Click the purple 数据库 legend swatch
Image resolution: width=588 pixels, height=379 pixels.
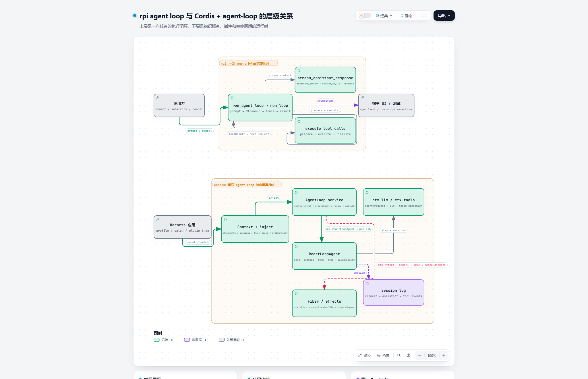point(187,340)
